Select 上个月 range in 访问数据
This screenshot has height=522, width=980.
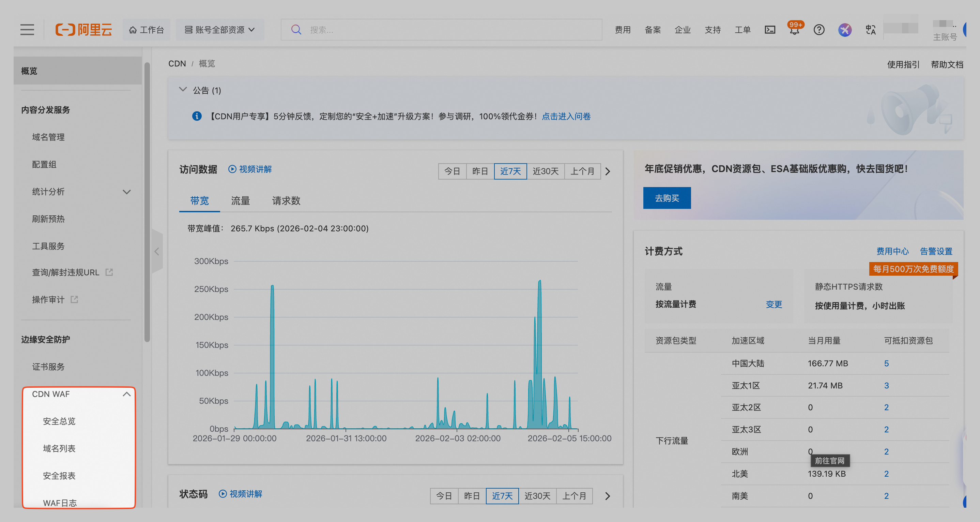(582, 172)
